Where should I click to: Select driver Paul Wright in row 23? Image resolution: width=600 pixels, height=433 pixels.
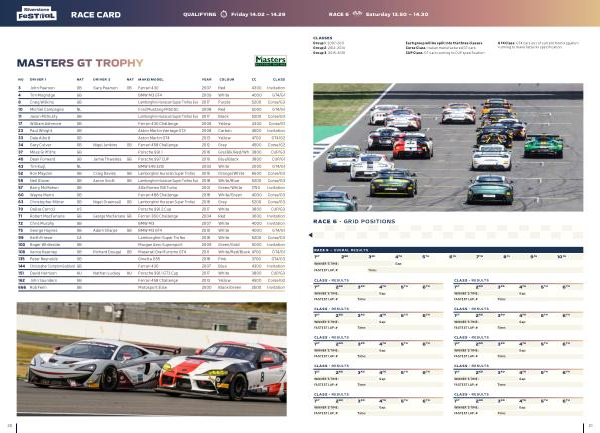41,131
